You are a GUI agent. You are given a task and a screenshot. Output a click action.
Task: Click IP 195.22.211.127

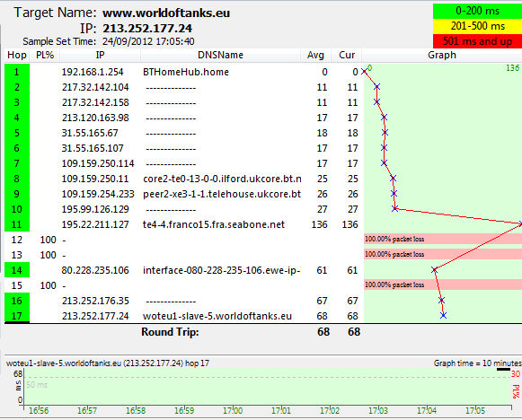pyautogui.click(x=95, y=224)
